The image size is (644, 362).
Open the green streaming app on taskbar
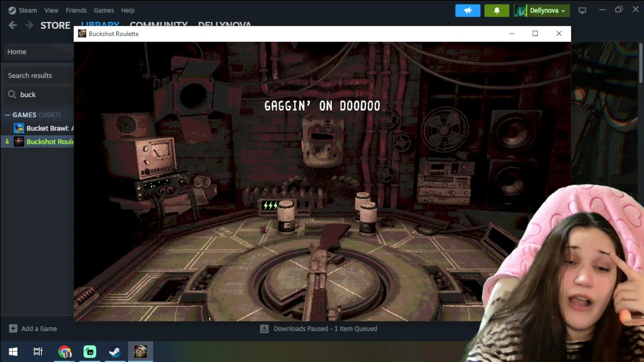[x=90, y=352]
